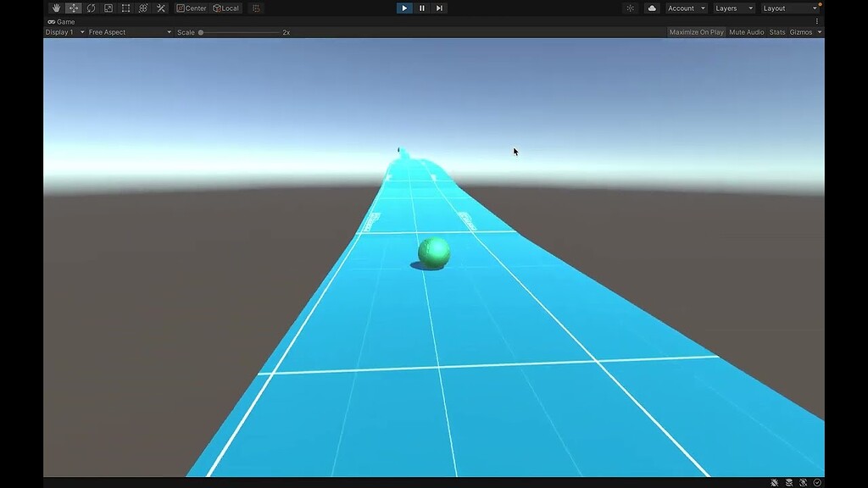Select the Move tool
Image resolution: width=868 pixels, height=488 pixels.
click(73, 8)
